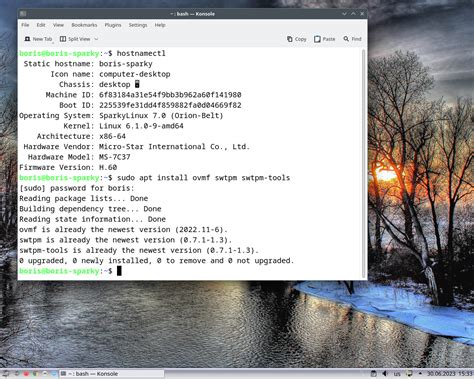
Task: Open the File menu in Konsole
Action: coord(25,25)
